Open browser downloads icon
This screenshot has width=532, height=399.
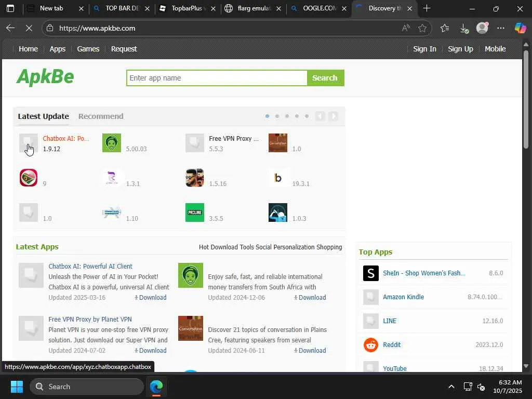click(x=464, y=28)
